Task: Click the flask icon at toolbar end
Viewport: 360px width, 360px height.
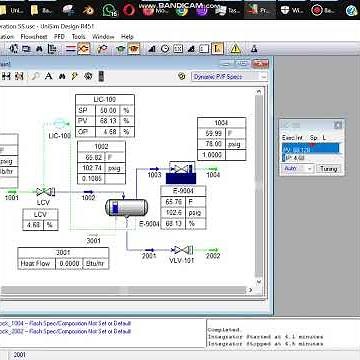Action: [x=254, y=49]
